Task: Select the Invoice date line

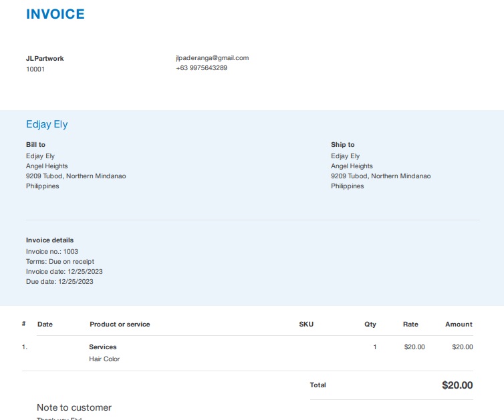Action: pos(64,272)
